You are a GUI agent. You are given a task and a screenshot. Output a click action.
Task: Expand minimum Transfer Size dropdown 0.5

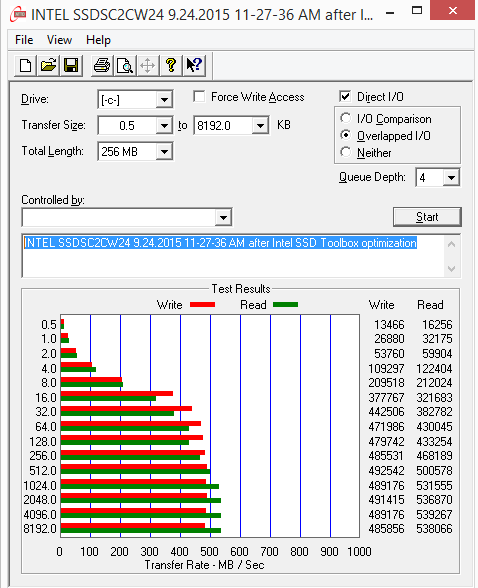[x=164, y=125]
